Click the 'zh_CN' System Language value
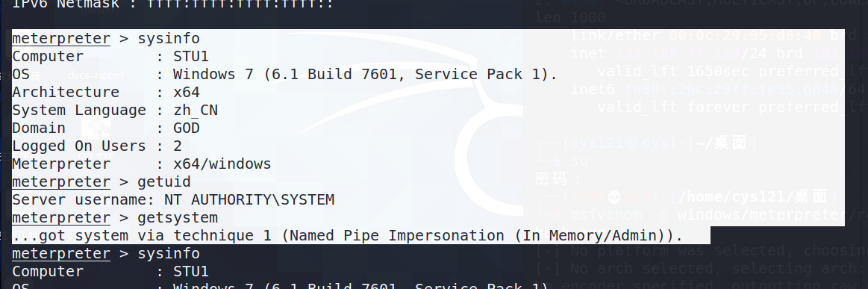This screenshot has height=289, width=868. (x=196, y=111)
